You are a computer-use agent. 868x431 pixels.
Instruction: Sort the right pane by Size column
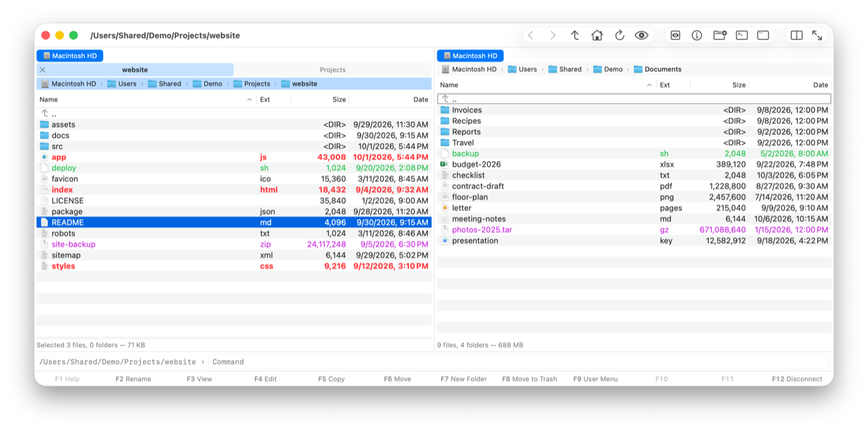[720, 85]
